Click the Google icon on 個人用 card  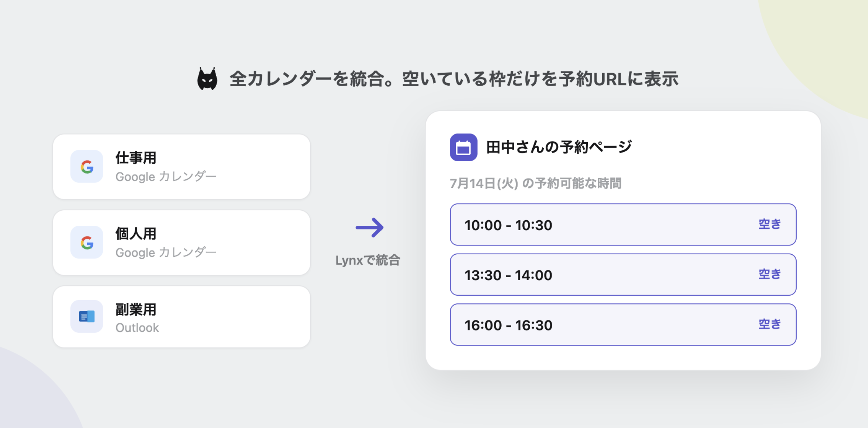point(87,242)
